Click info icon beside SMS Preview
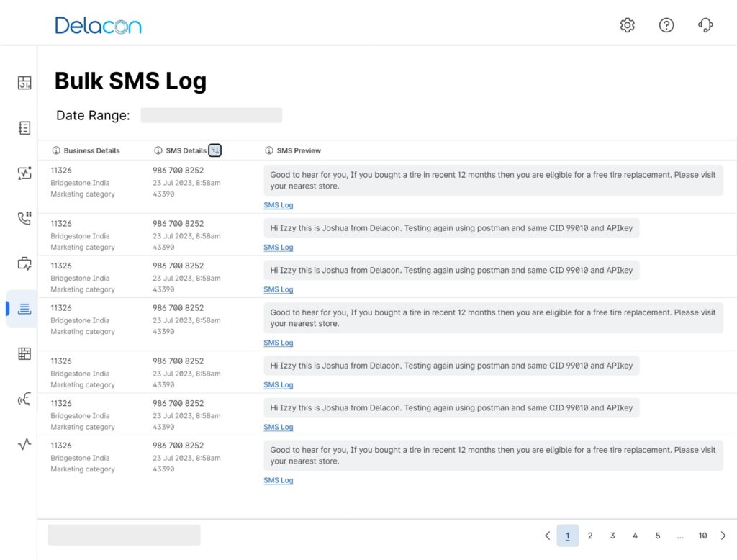This screenshot has height=560, width=737. pyautogui.click(x=269, y=150)
